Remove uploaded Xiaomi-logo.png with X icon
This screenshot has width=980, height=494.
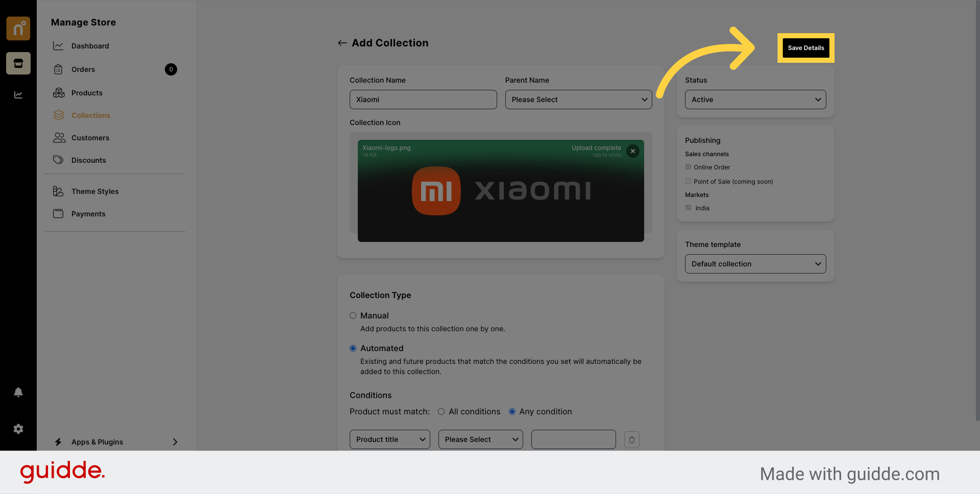tap(633, 151)
